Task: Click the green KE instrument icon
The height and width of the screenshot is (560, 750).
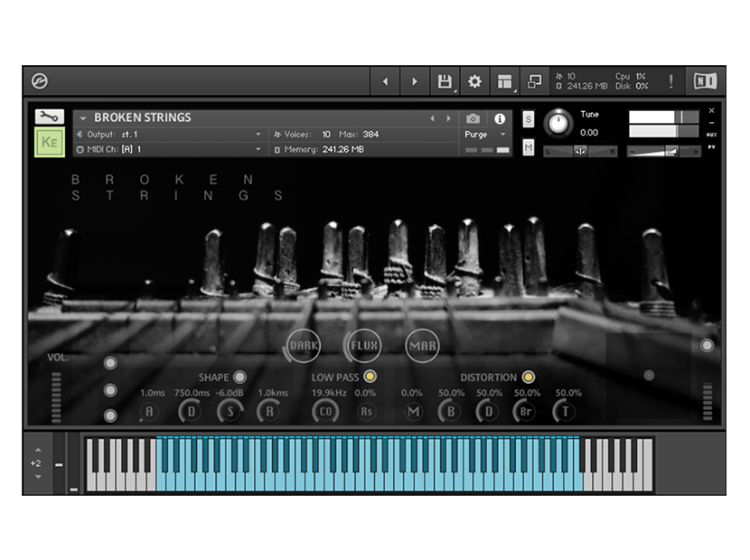Action: coord(50,142)
